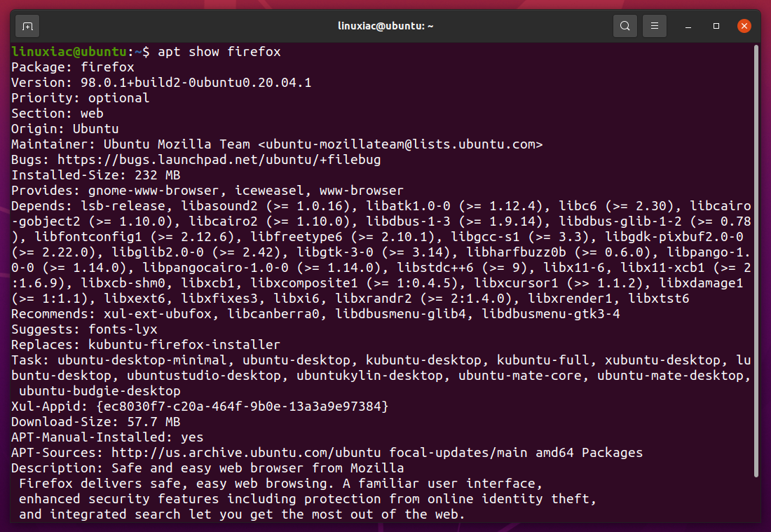Click the 'Suggests: fonts-lyx' line

(84, 329)
